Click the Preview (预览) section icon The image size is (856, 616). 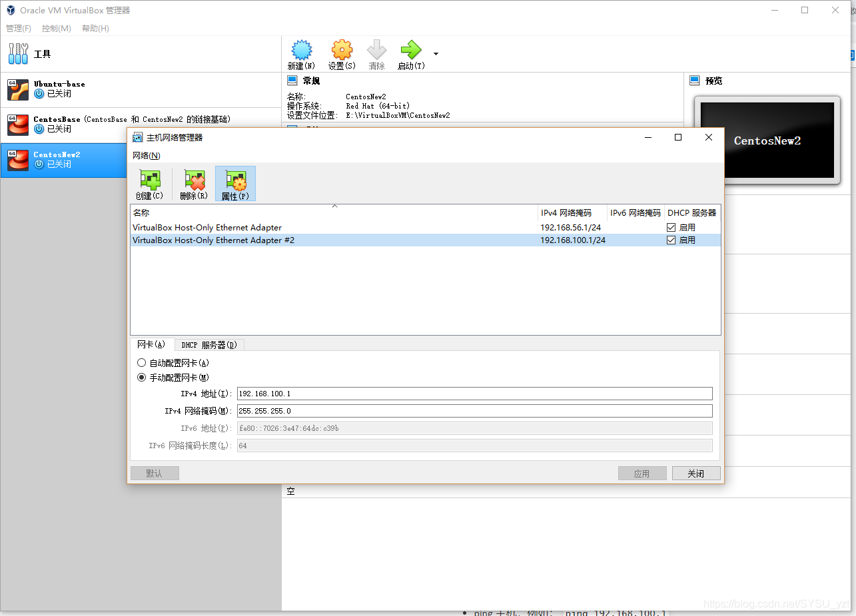tap(695, 81)
